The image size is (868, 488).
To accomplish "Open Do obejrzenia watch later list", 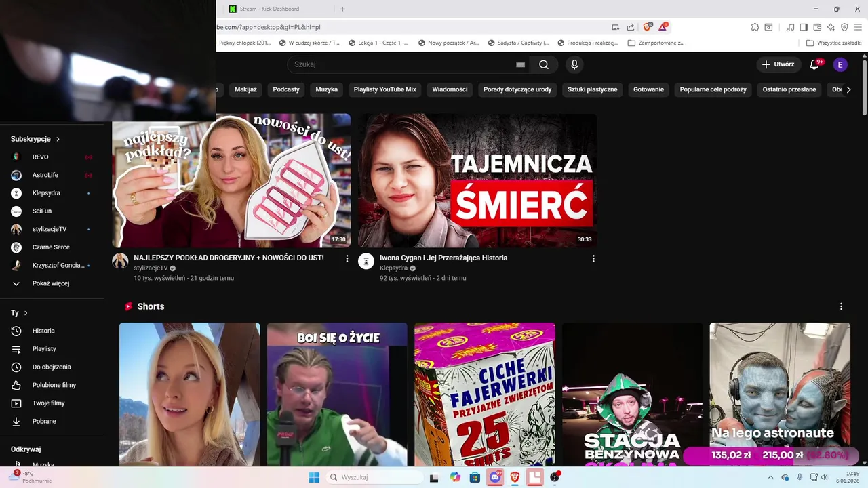I will click(x=52, y=367).
